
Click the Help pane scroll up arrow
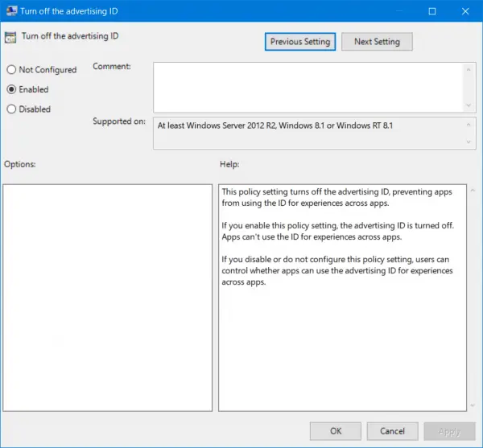[473, 191]
